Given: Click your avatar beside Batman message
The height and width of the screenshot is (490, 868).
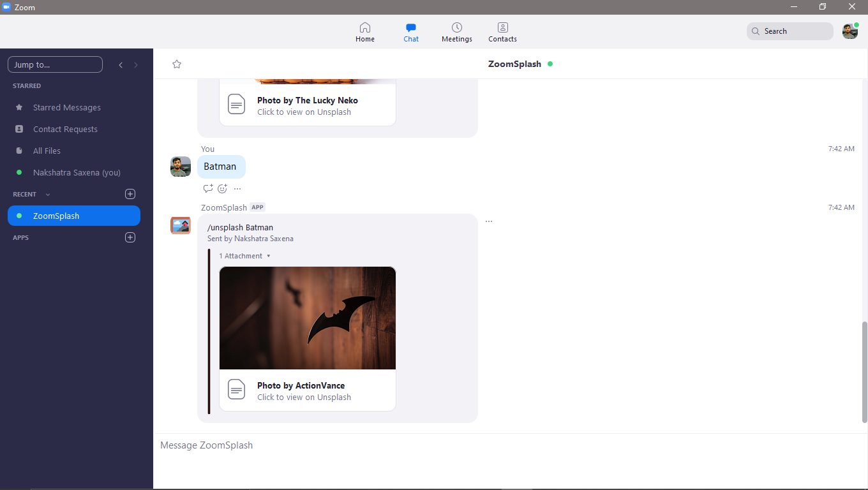Looking at the screenshot, I should pos(181,167).
